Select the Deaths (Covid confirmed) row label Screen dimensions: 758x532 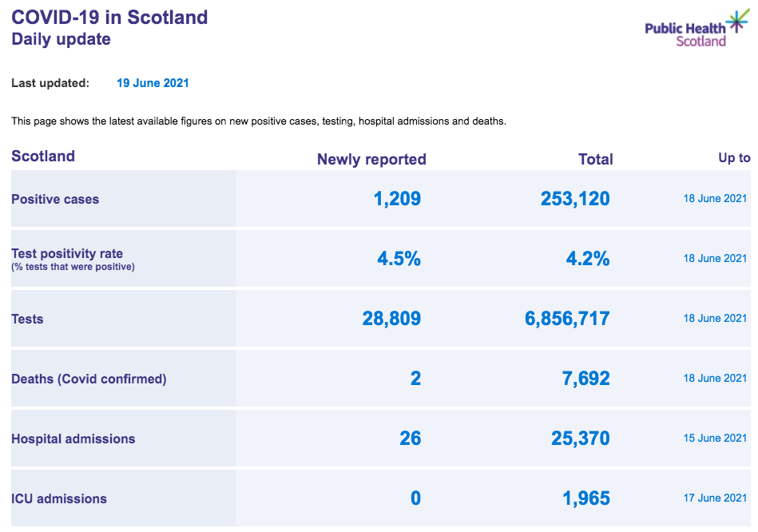click(89, 379)
